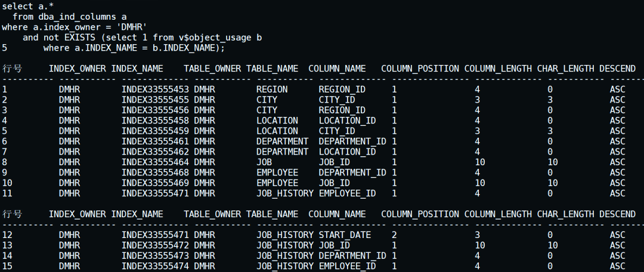
Task: Click the 'select a.*' query line
Action: pos(27,6)
